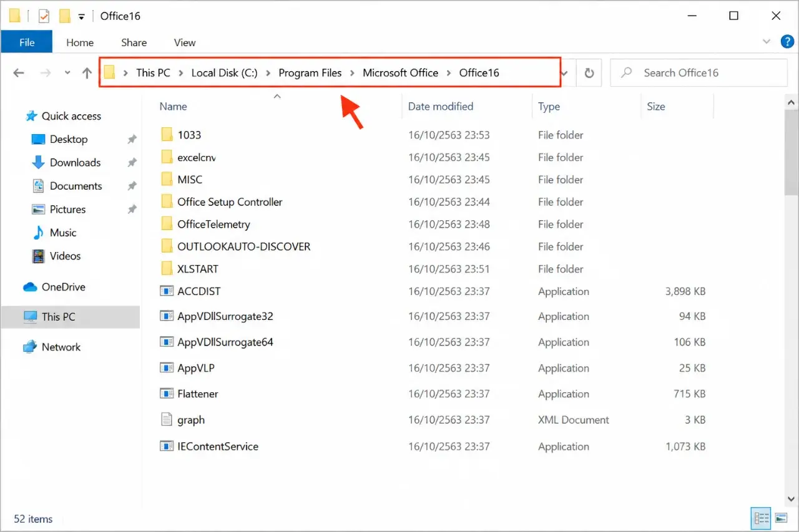Expand the ribbon with the chevron
The width and height of the screenshot is (799, 532).
(767, 42)
